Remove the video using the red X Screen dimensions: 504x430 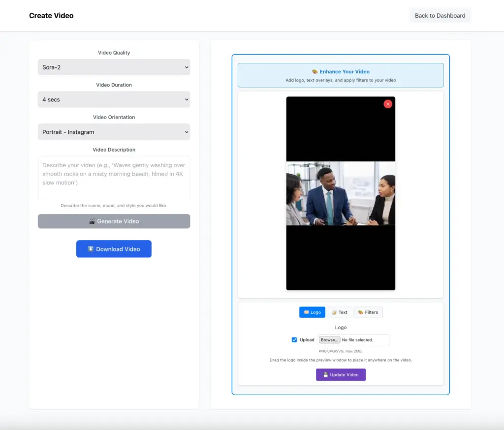click(388, 104)
